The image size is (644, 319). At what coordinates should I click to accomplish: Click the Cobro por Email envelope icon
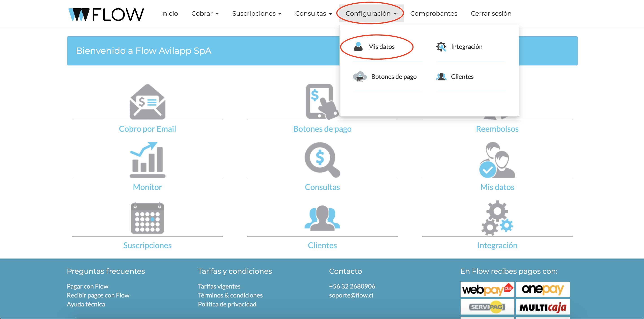point(147,101)
